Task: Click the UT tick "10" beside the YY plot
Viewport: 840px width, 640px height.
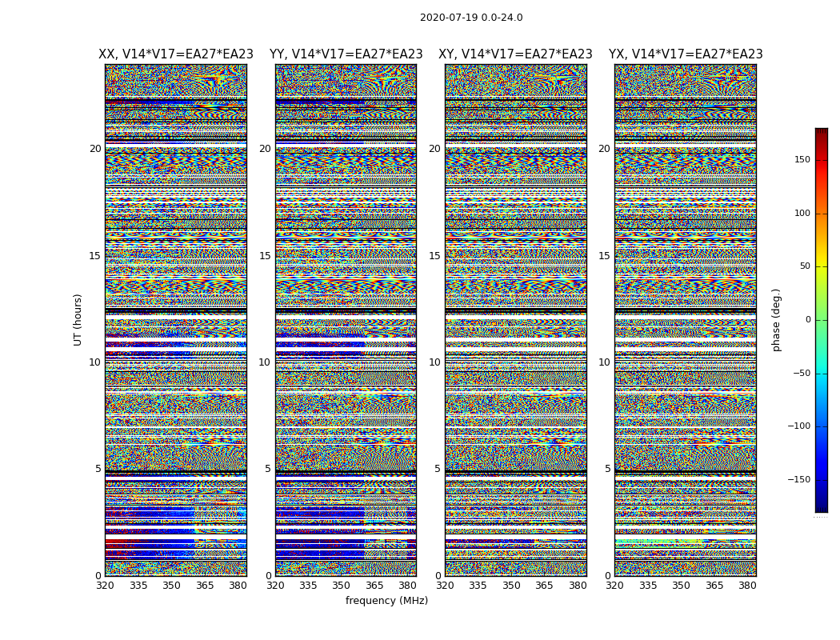Action: tap(265, 362)
